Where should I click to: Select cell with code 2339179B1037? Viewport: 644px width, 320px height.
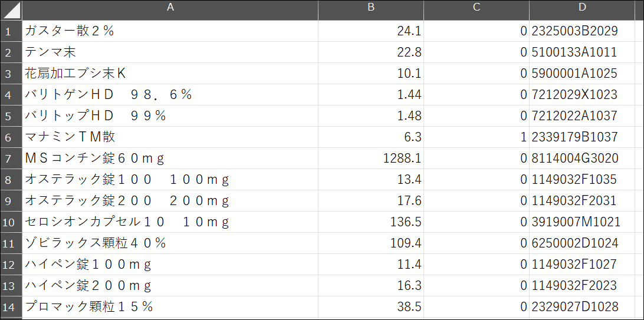point(582,137)
